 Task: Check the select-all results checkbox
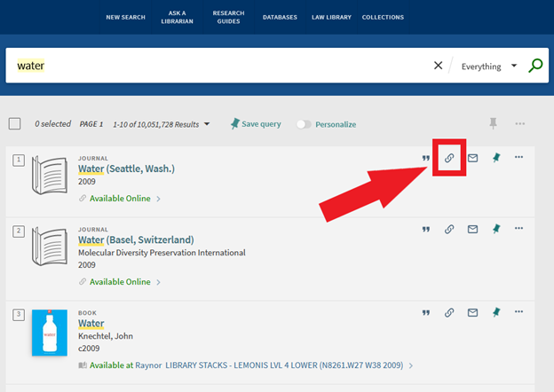14,124
